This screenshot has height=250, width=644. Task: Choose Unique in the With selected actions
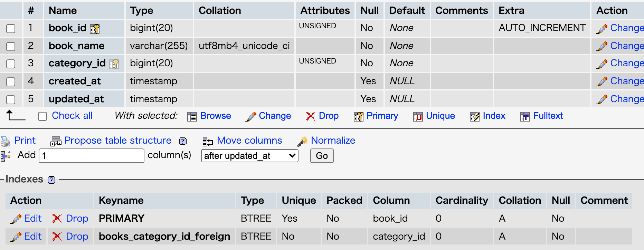[434, 116]
